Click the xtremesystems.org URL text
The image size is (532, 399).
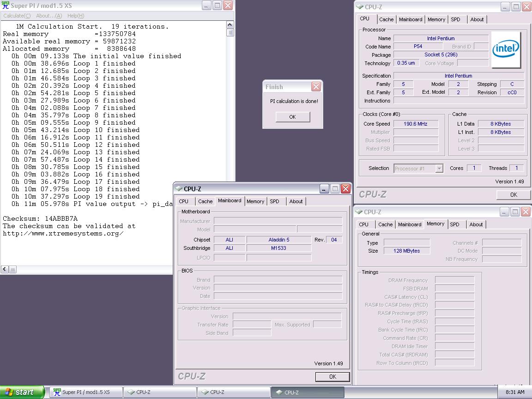click(63, 233)
